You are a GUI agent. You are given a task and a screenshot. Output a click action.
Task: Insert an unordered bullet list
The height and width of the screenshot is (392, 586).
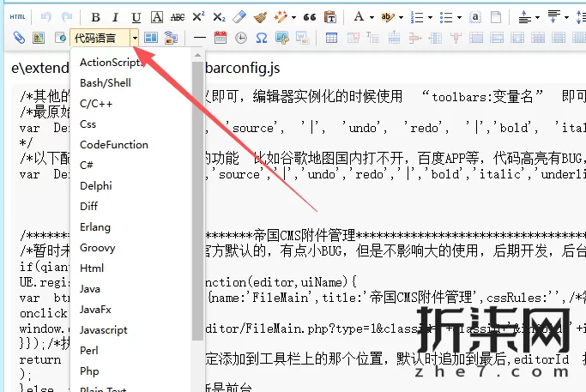tap(446, 17)
